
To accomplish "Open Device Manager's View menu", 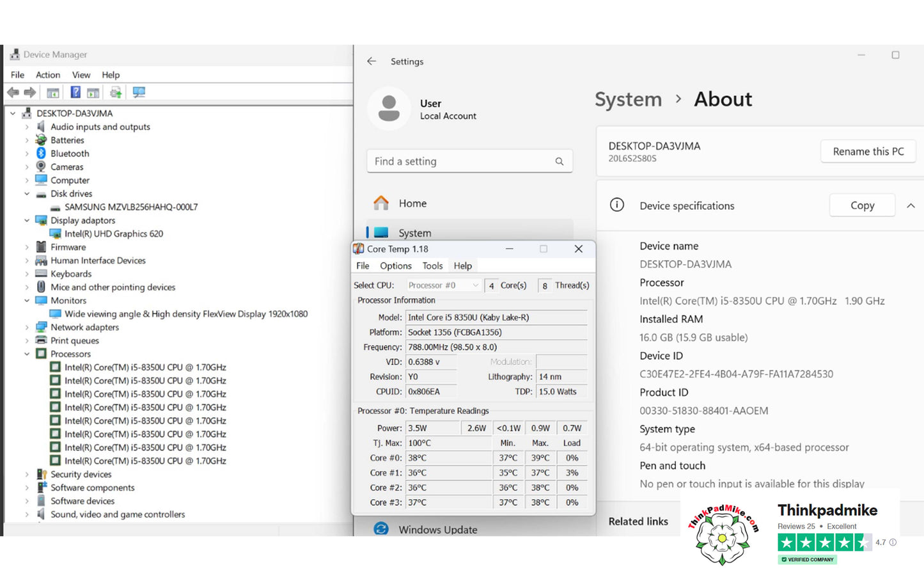I will [81, 75].
